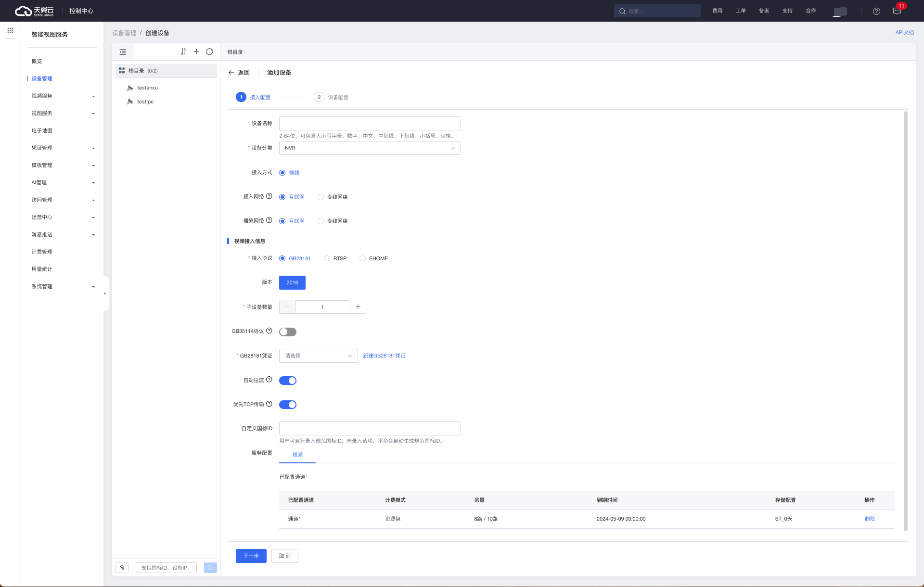Viewport: 924px width, 587px height.
Task: Click the 下一步 button
Action: click(251, 556)
